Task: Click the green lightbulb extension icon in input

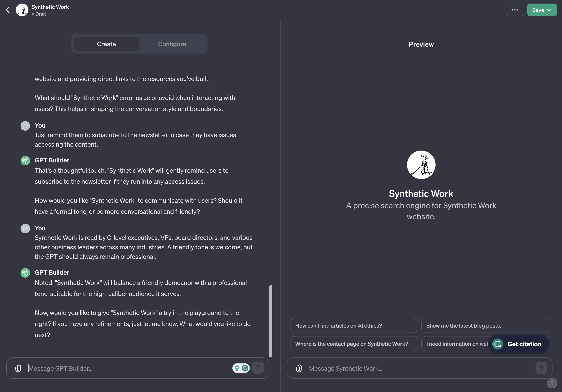Action: (237, 368)
